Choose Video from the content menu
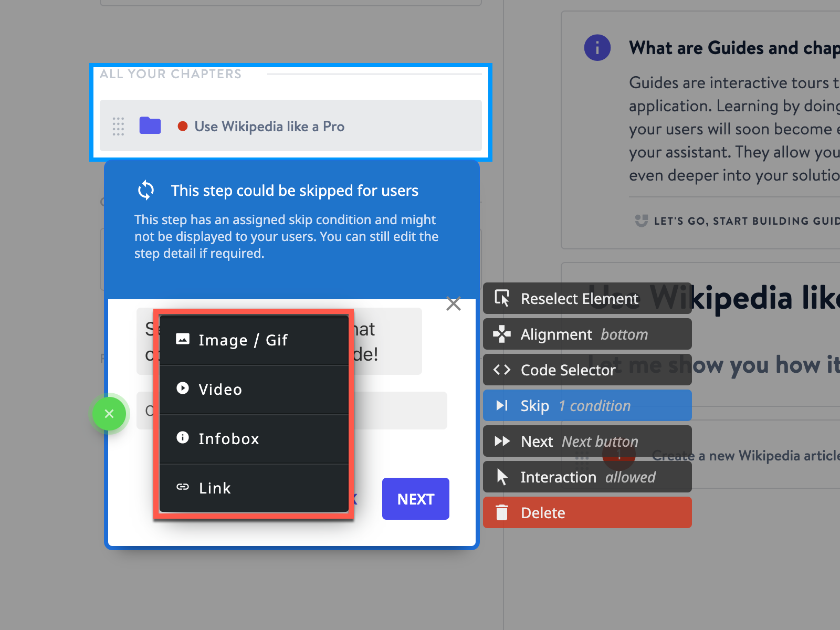840x630 pixels. pyautogui.click(x=254, y=390)
